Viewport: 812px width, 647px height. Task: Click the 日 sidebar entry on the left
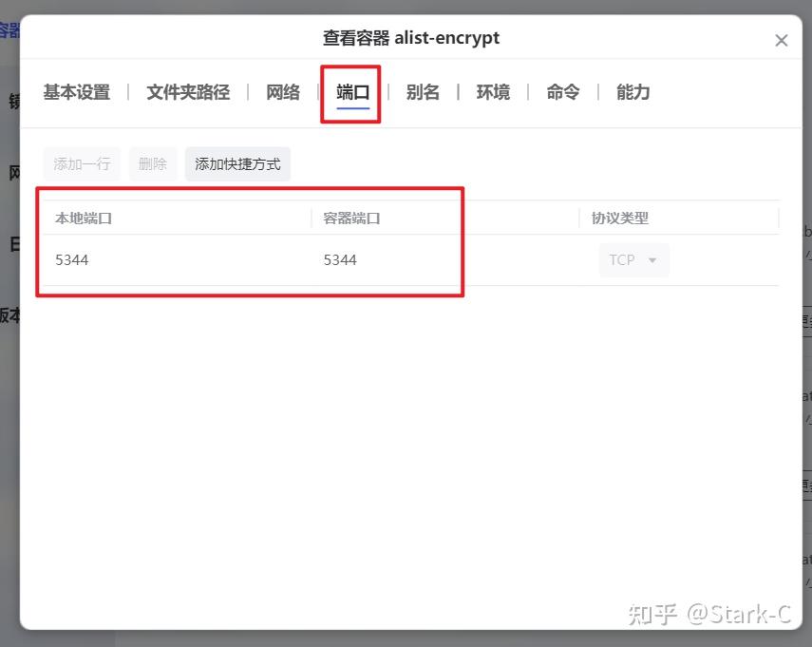(10, 244)
